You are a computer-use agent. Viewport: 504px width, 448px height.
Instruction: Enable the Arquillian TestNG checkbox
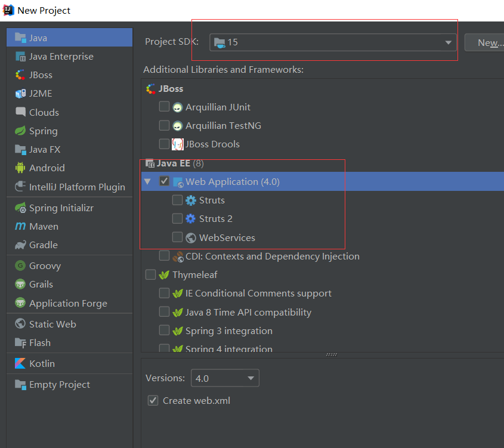tap(164, 125)
